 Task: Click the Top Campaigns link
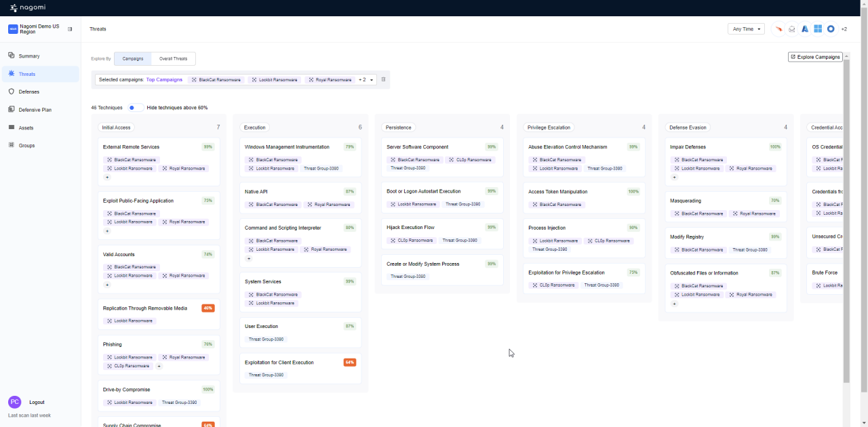tap(165, 80)
